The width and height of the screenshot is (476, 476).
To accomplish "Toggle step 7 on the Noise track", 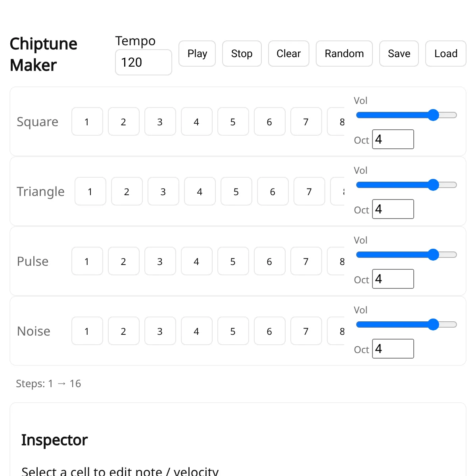I will 306,331.
